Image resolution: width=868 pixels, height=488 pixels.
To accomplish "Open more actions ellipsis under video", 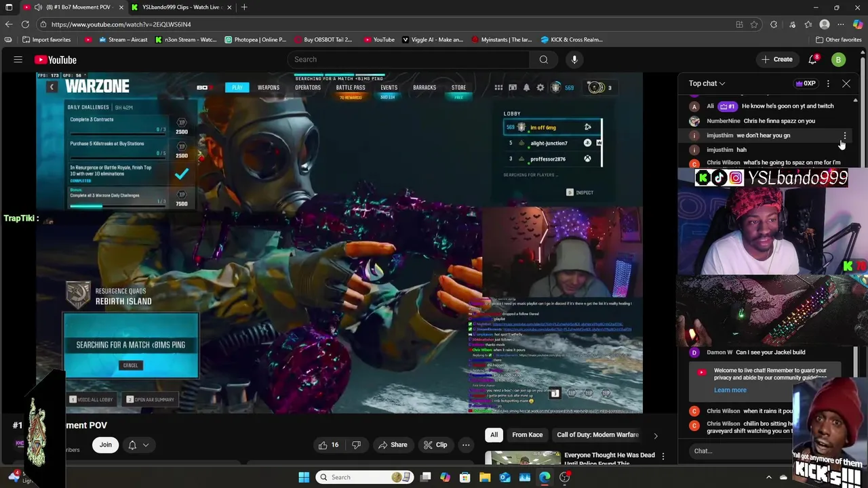I will click(x=466, y=445).
